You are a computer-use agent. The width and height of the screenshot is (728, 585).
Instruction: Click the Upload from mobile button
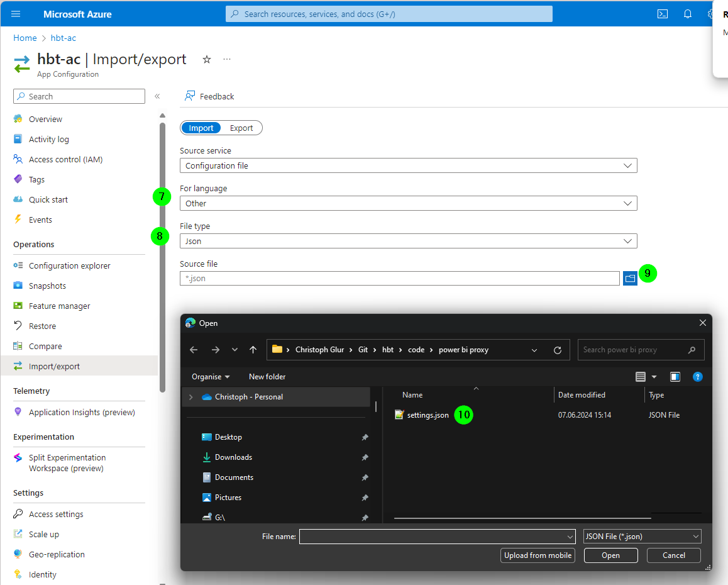tap(538, 555)
